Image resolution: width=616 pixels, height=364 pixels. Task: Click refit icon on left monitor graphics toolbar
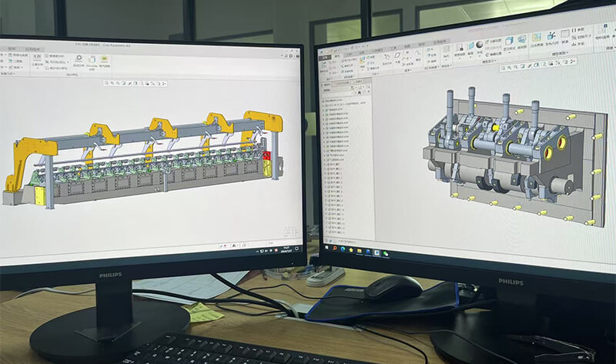click(109, 82)
